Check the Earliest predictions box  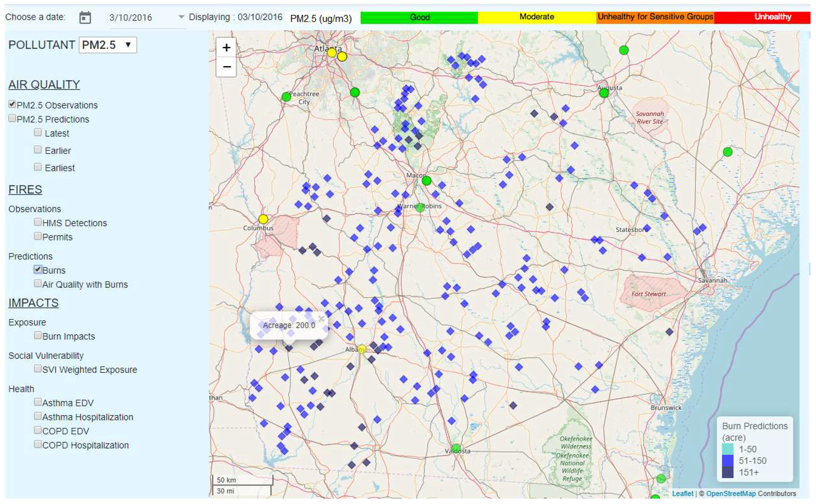tap(38, 167)
